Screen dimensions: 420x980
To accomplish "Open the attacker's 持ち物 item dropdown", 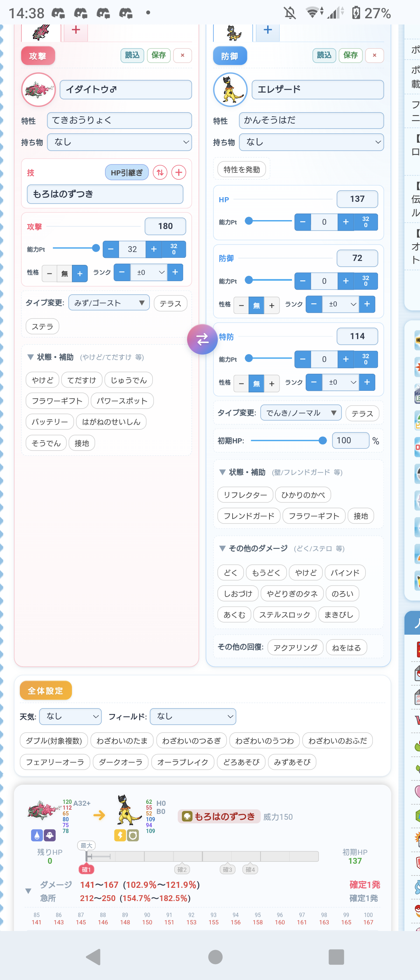I will click(x=119, y=142).
